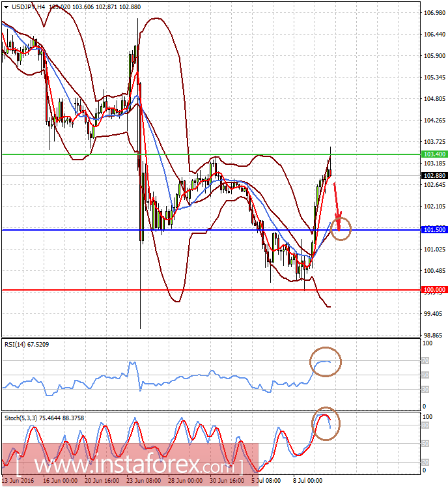Click the green 103.400 price label
Image resolution: width=448 pixels, height=488 pixels.
point(434,154)
